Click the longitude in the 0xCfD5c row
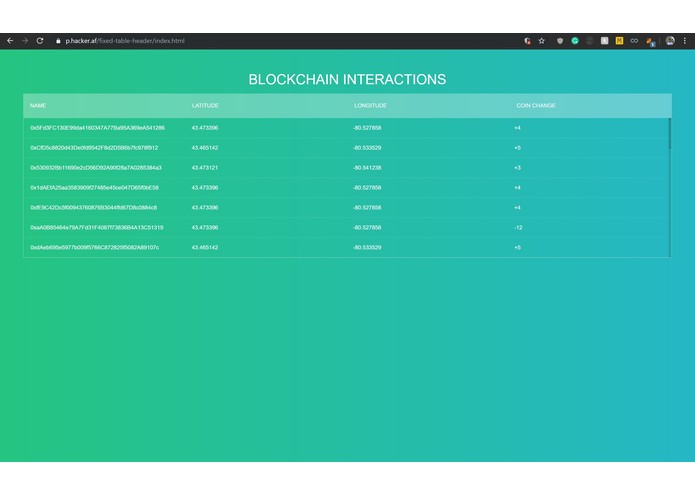This screenshot has height=494, width=695. 367,148
